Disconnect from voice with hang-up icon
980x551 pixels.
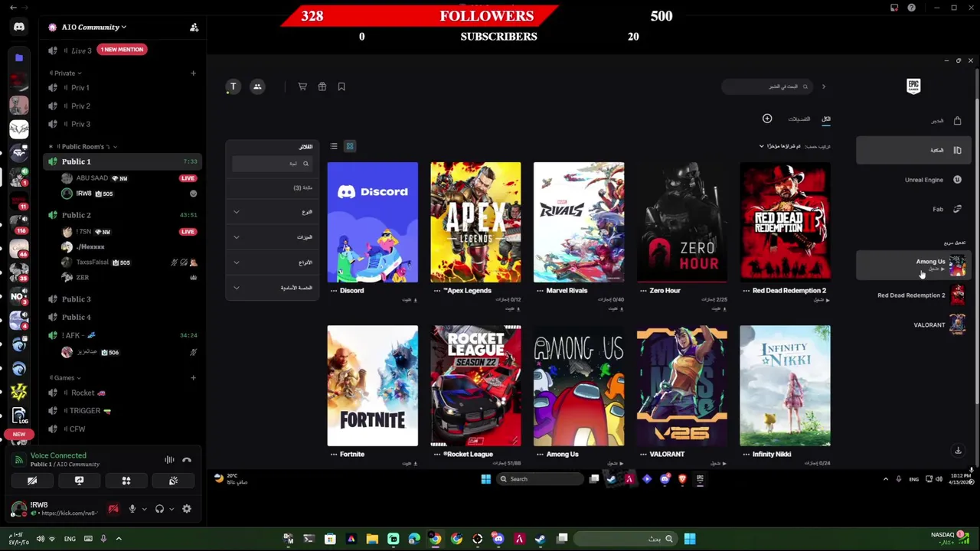coord(187,460)
